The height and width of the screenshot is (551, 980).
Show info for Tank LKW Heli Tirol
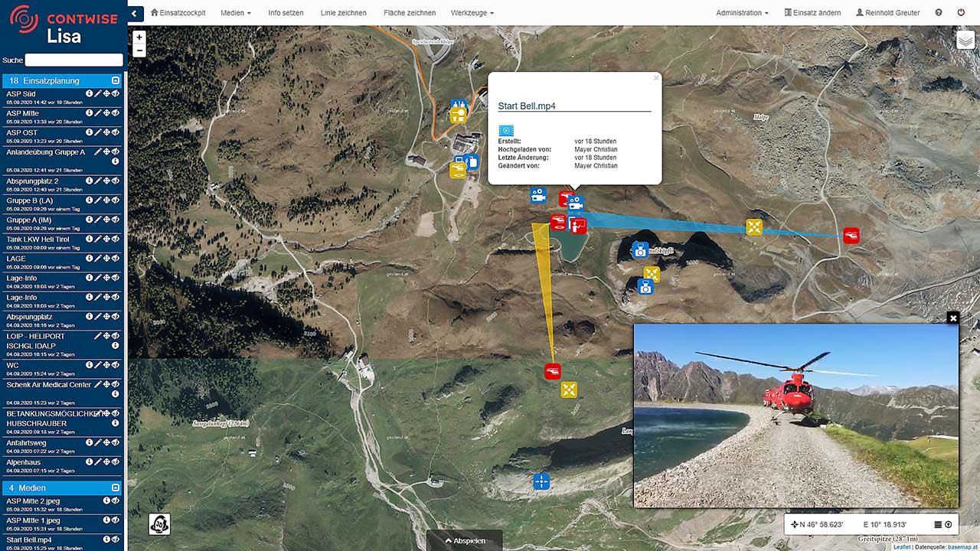89,239
